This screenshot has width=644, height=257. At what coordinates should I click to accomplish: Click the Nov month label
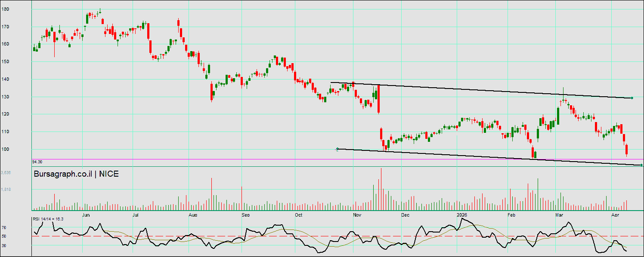pos(357,214)
